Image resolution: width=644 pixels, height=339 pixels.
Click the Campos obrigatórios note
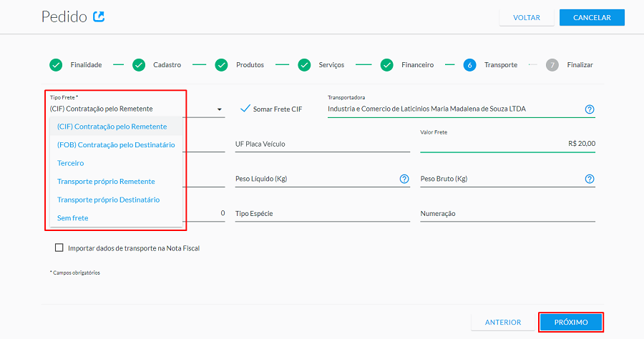pyautogui.click(x=74, y=272)
